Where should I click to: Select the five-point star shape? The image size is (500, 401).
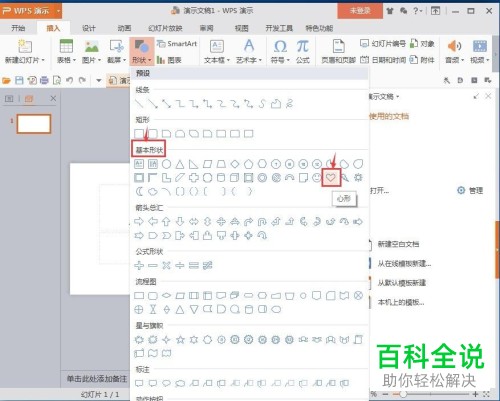(x=180, y=340)
